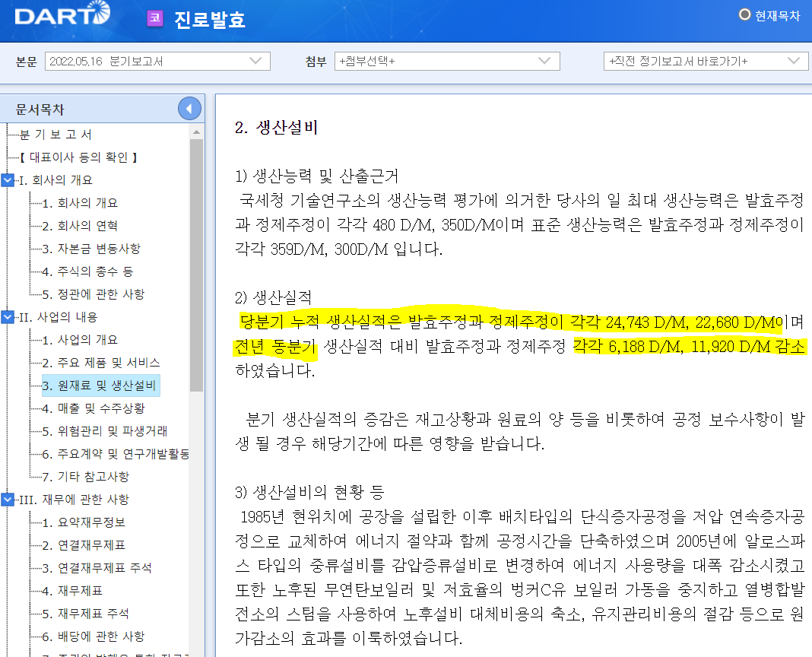This screenshot has height=657, width=812.
Task: Open 2. 주요 제품 및 서비스 item
Action: pyautogui.click(x=101, y=362)
